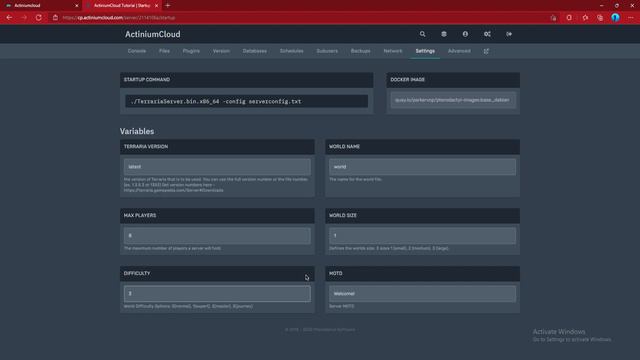This screenshot has width=640, height=360.
Task: Open the browser menu with the three dots
Action: coord(631,18)
